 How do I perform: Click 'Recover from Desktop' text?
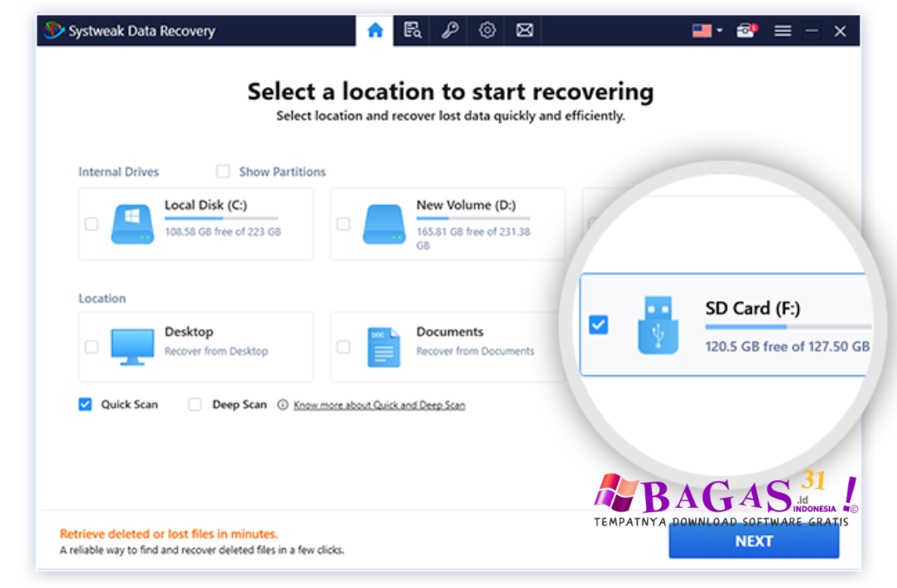216,351
